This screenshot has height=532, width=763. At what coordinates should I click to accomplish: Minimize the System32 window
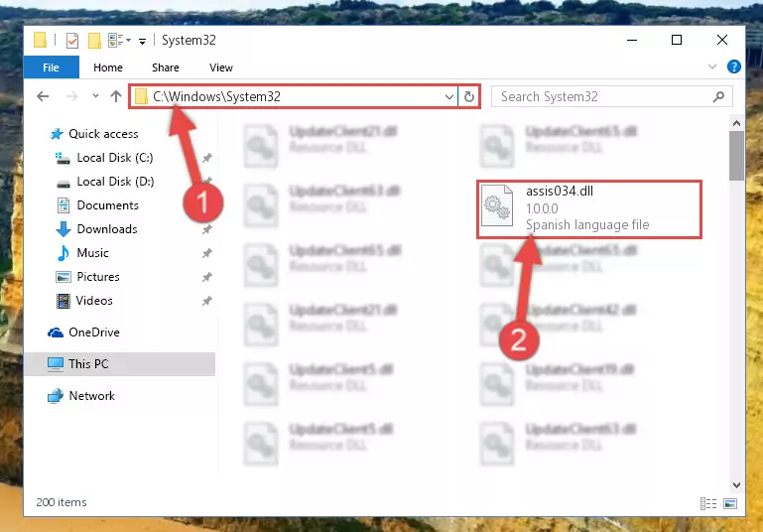[632, 40]
